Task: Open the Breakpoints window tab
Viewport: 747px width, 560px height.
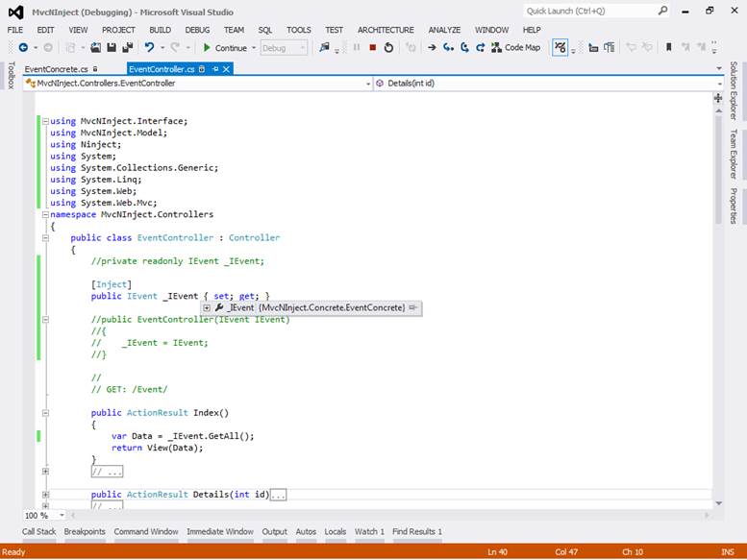Action: click(85, 531)
